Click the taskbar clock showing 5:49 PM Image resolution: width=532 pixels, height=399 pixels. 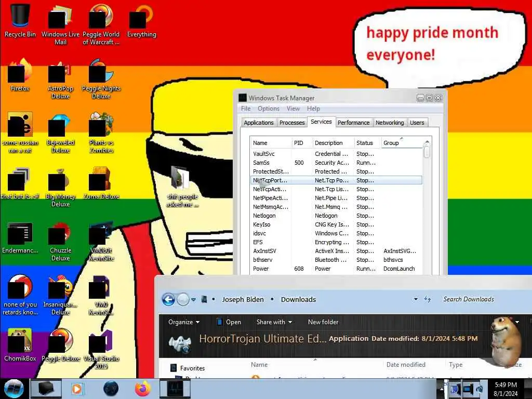pyautogui.click(x=506, y=389)
